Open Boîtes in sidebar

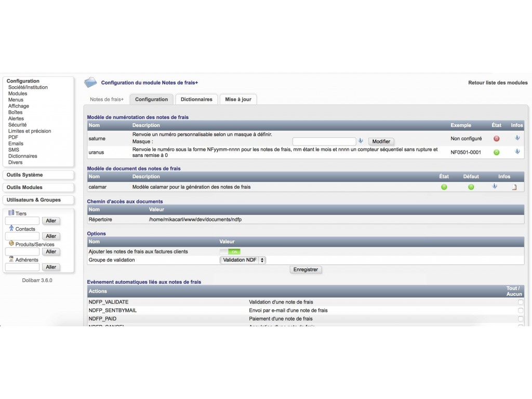coord(15,112)
